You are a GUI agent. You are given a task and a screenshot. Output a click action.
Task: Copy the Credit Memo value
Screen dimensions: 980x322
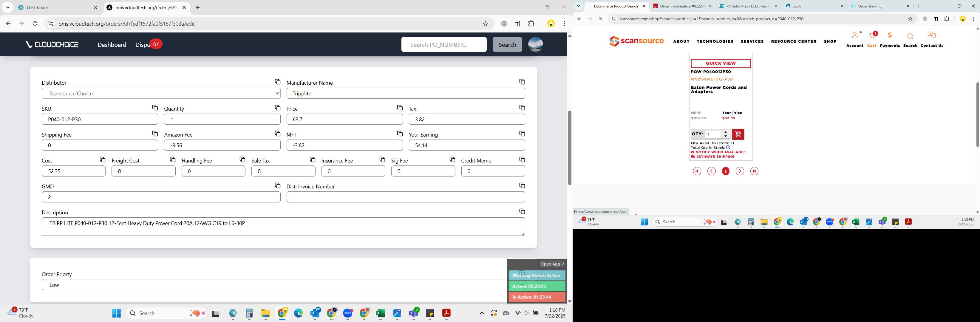(x=522, y=159)
